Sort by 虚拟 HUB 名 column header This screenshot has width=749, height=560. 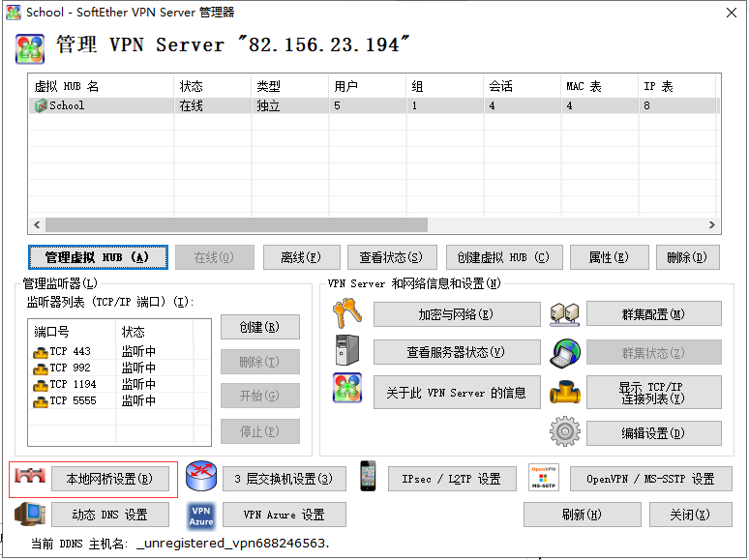tap(102, 86)
